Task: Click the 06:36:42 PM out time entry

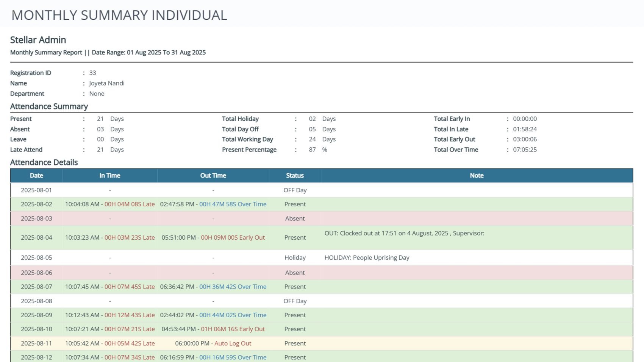Action: [x=213, y=287]
